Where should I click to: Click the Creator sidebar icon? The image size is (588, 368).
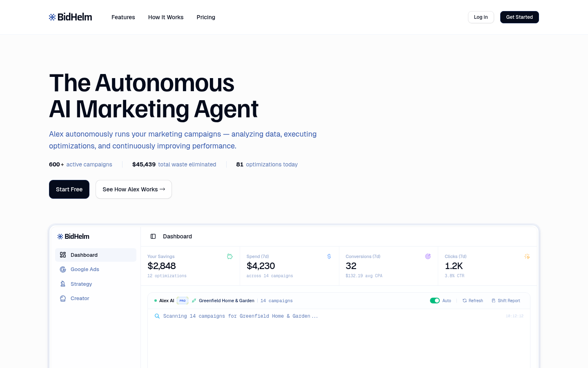click(x=63, y=298)
